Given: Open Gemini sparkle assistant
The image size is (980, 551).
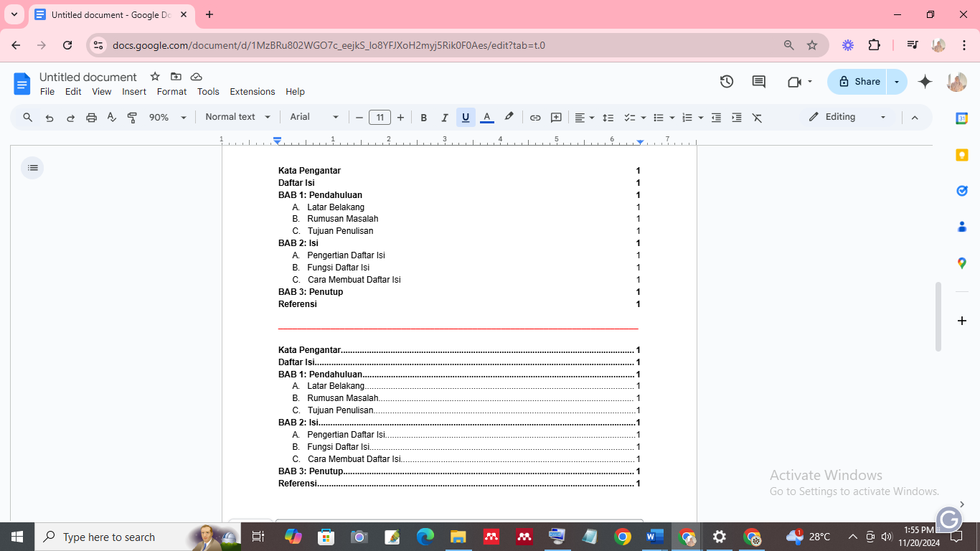Looking at the screenshot, I should click(x=925, y=82).
